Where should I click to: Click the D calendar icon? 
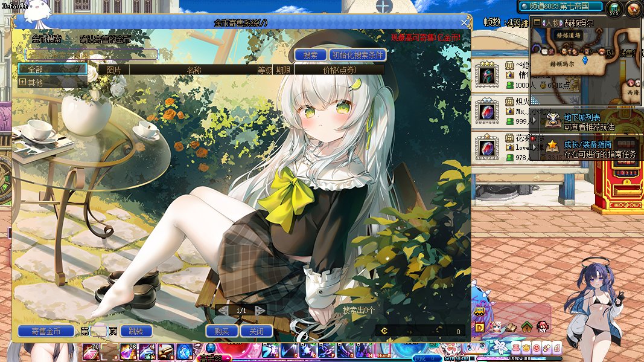pyautogui.click(x=479, y=328)
